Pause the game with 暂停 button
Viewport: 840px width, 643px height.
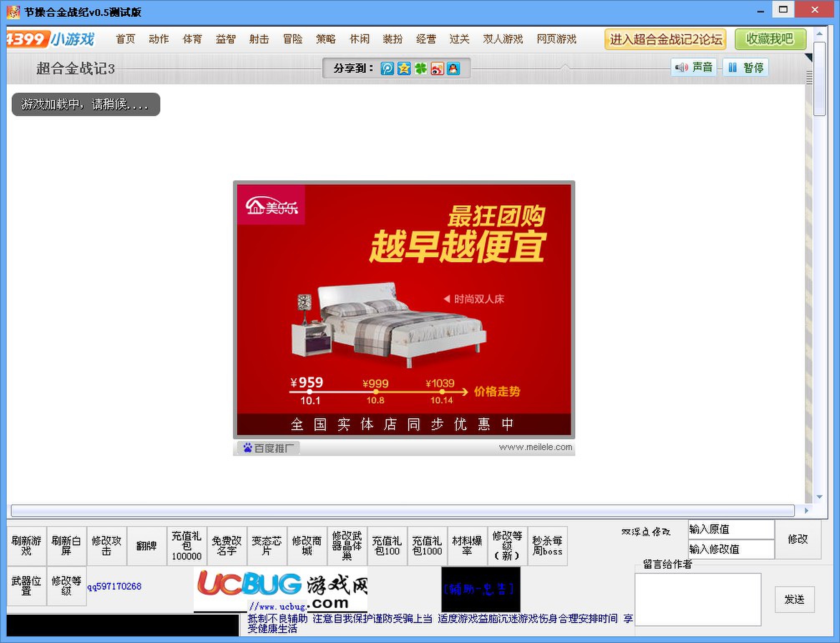(x=746, y=67)
